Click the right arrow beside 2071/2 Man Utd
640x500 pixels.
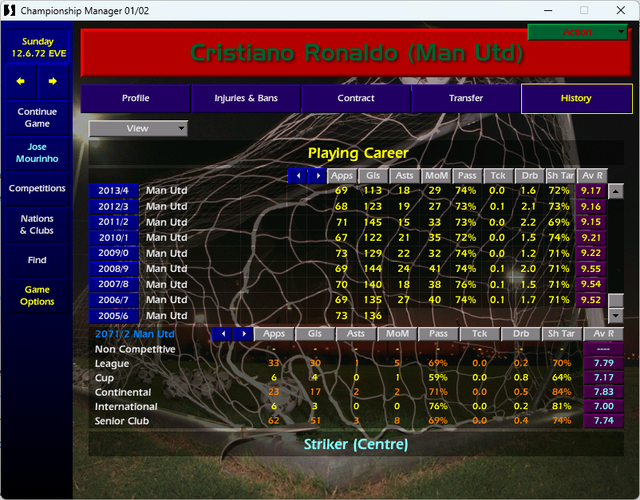243,334
